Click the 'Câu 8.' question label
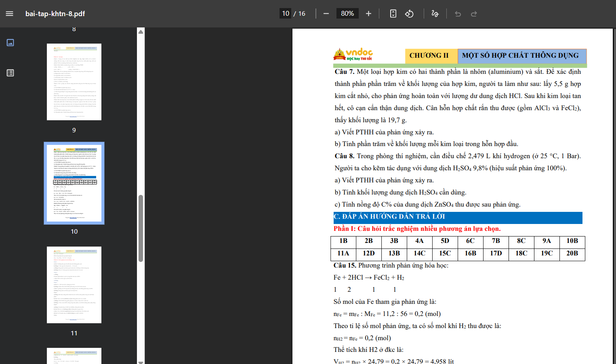616x364 pixels. [x=345, y=156]
